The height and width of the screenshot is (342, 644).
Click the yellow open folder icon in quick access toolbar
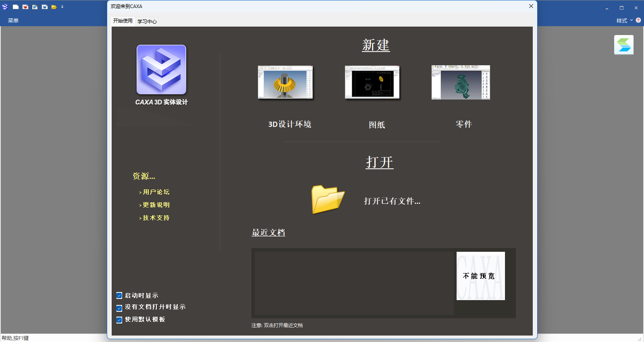(x=54, y=7)
